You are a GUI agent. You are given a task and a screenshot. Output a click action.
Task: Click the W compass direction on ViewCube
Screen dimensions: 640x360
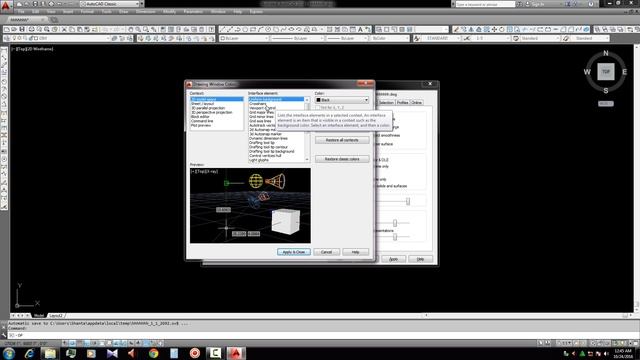coord(587,72)
